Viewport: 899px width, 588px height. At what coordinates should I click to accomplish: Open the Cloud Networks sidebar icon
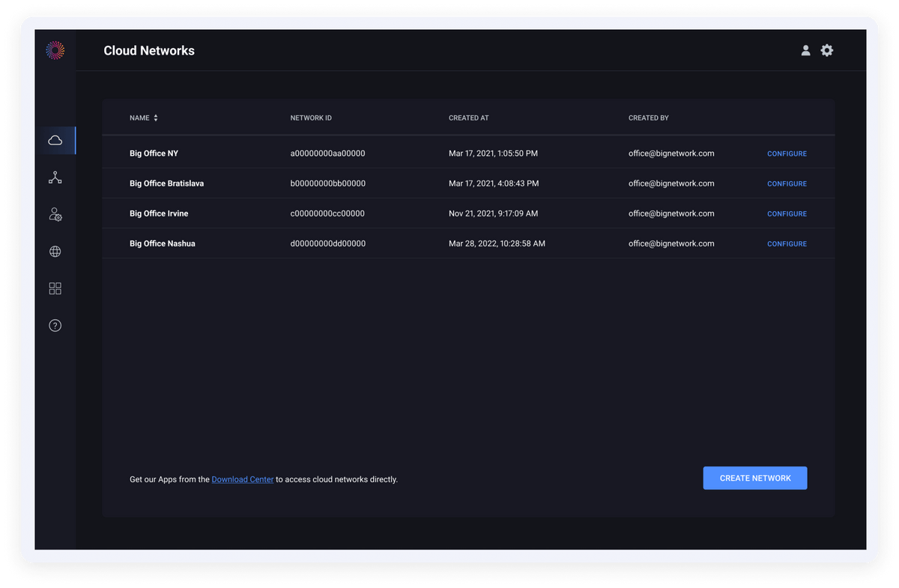[x=55, y=140]
